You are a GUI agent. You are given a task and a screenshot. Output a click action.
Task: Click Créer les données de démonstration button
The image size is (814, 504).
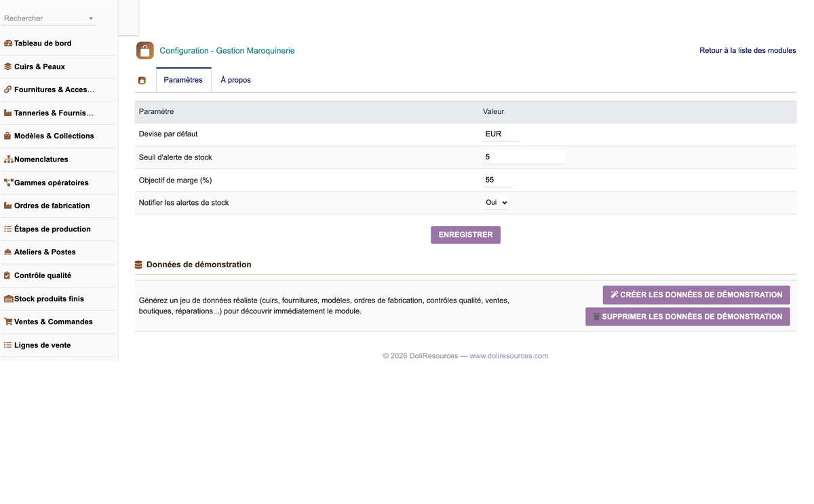point(696,295)
